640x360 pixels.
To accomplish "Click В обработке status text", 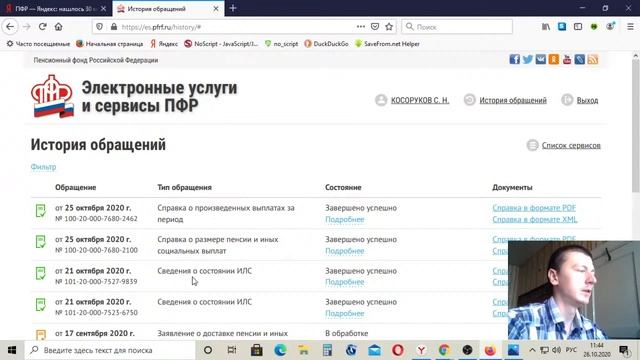I will (347, 333).
